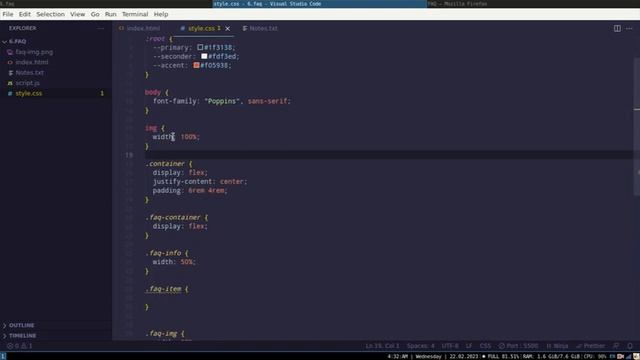Click the width: 100% declaration
Image resolution: width=640 pixels, height=360 pixels.
(176, 137)
